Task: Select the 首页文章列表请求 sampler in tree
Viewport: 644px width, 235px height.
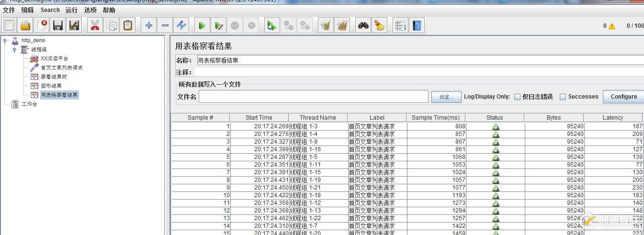Action: pos(62,67)
